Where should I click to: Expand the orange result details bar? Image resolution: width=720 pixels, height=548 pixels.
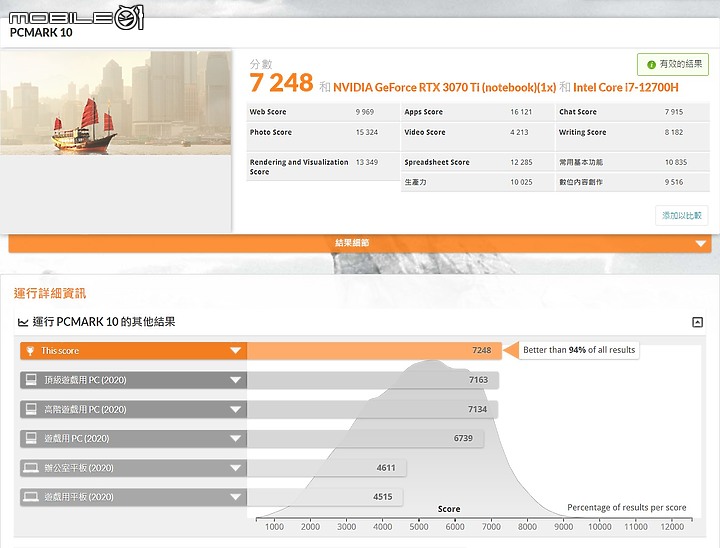tap(360, 243)
